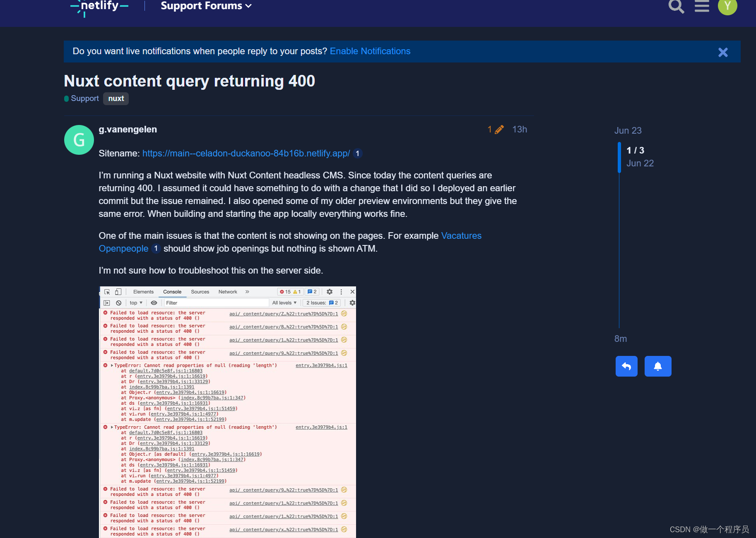This screenshot has width=756, height=538.
Task: Click the Enable Notifications link
Action: (x=370, y=51)
